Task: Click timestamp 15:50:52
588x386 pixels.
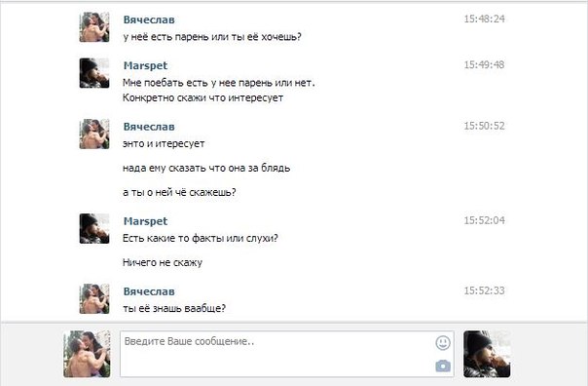Action: click(484, 126)
